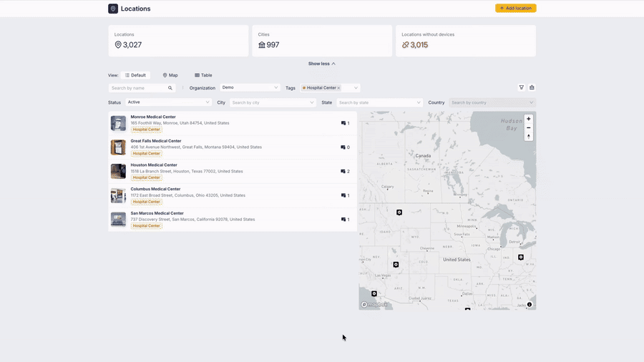Open the Great Falls Medical Center thumbnail

[x=118, y=147]
